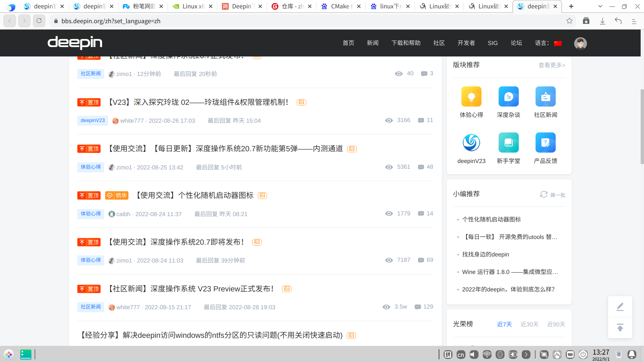Open the browser downloads icon

click(602, 21)
